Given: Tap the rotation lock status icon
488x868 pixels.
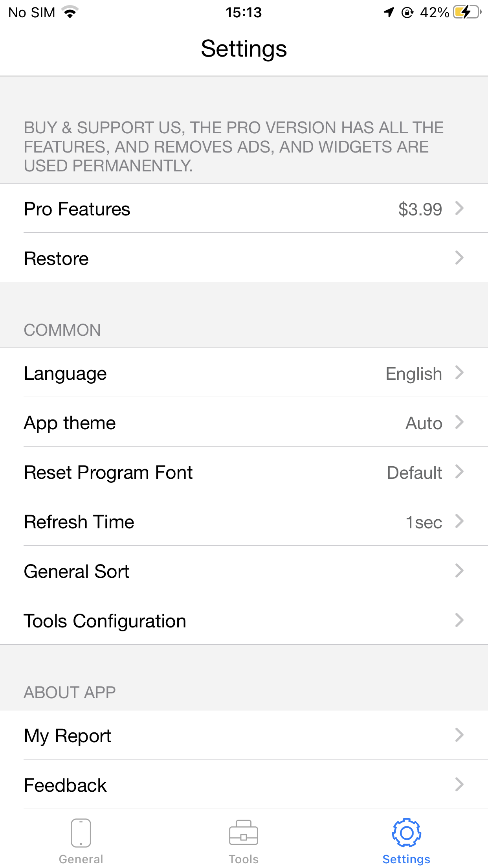Looking at the screenshot, I should pos(407,13).
